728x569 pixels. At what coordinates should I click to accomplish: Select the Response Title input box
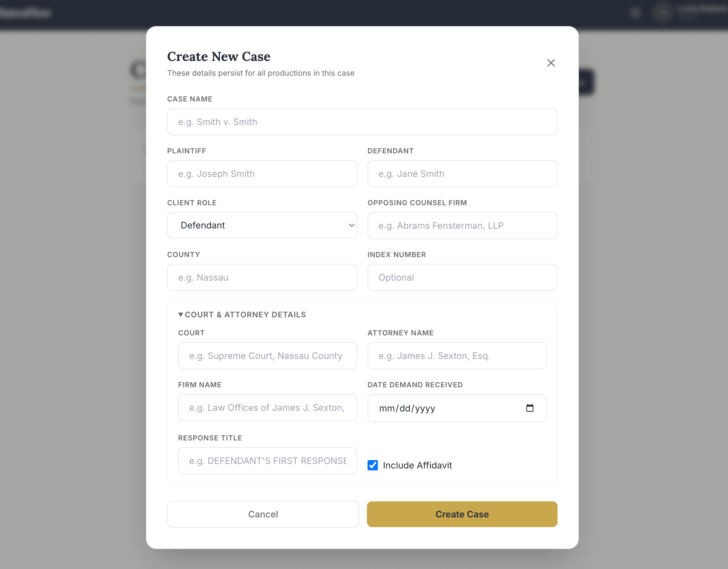pos(267,461)
